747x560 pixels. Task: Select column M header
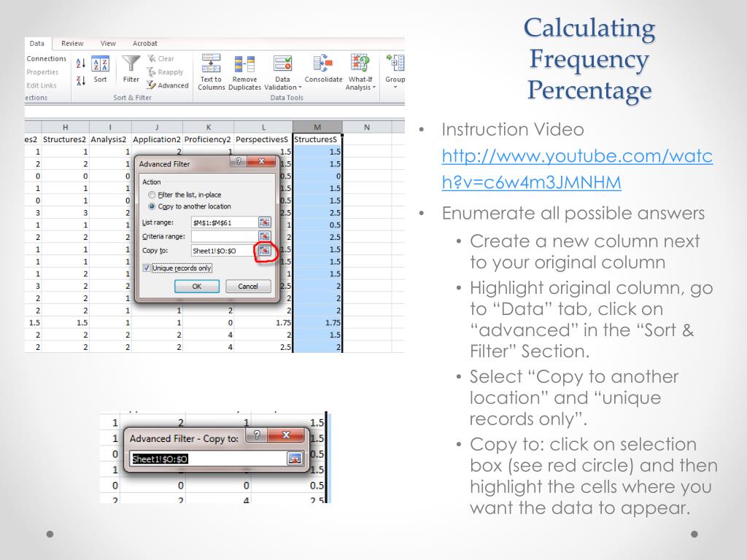click(317, 127)
